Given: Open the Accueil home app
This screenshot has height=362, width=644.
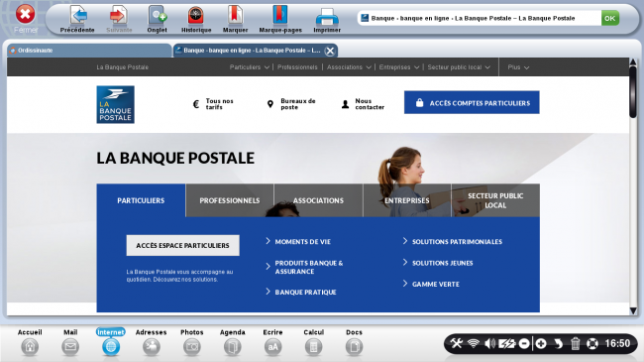Looking at the screenshot, I should (x=30, y=342).
